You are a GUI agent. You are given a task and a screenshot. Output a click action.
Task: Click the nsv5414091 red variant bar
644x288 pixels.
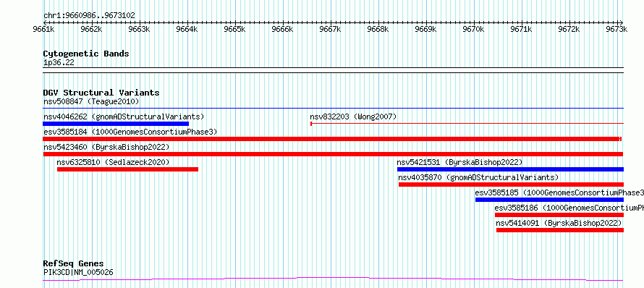(x=560, y=230)
